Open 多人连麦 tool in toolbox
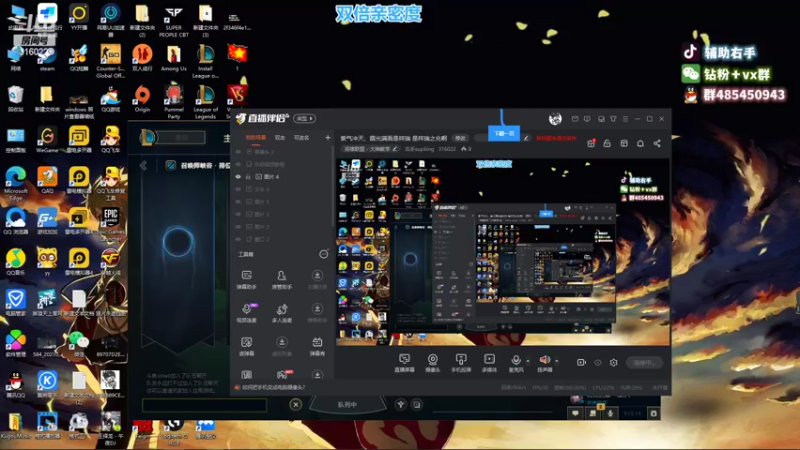 tap(282, 313)
